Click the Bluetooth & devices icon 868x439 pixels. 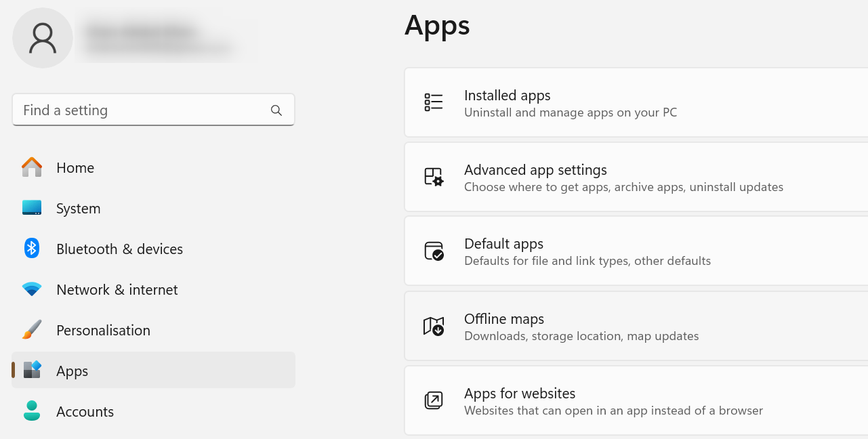[x=31, y=249]
